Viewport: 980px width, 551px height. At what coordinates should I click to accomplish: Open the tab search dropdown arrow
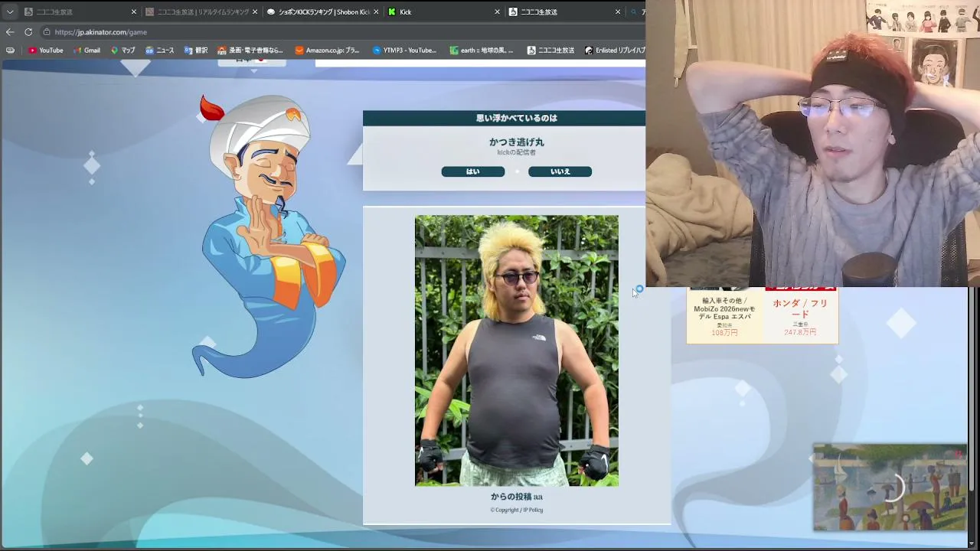[10, 11]
